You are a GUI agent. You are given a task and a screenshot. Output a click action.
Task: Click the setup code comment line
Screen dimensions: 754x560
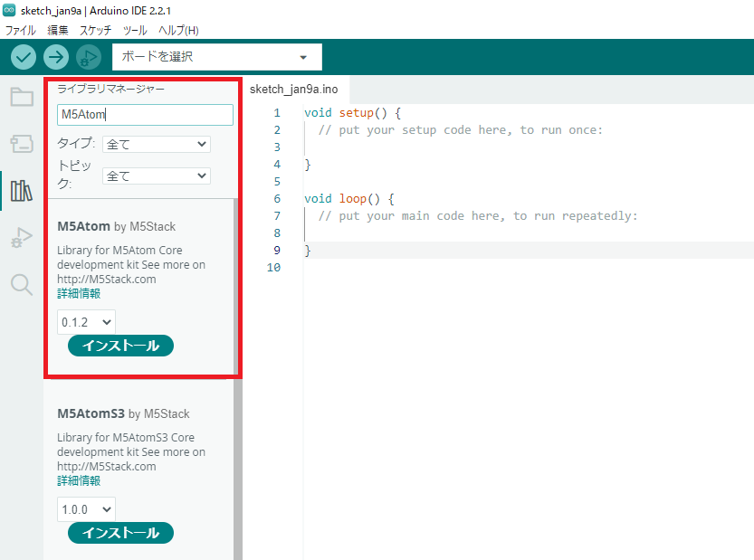pos(460,130)
